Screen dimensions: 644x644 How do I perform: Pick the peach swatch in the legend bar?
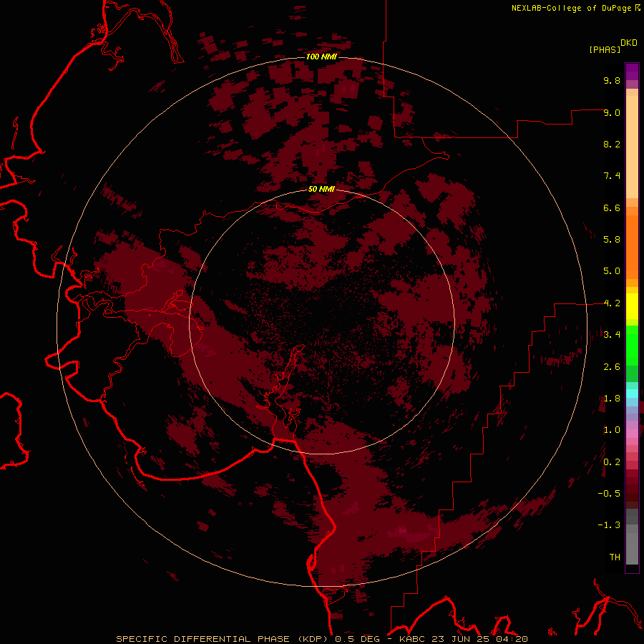(632, 147)
